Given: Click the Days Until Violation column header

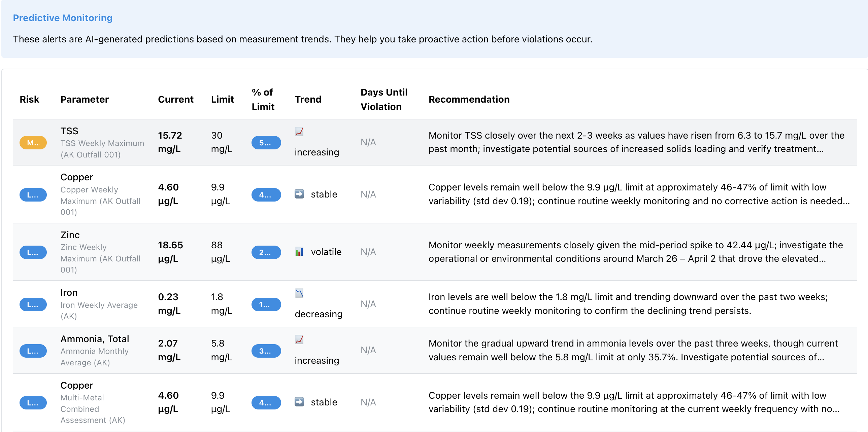Looking at the screenshot, I should (x=384, y=99).
